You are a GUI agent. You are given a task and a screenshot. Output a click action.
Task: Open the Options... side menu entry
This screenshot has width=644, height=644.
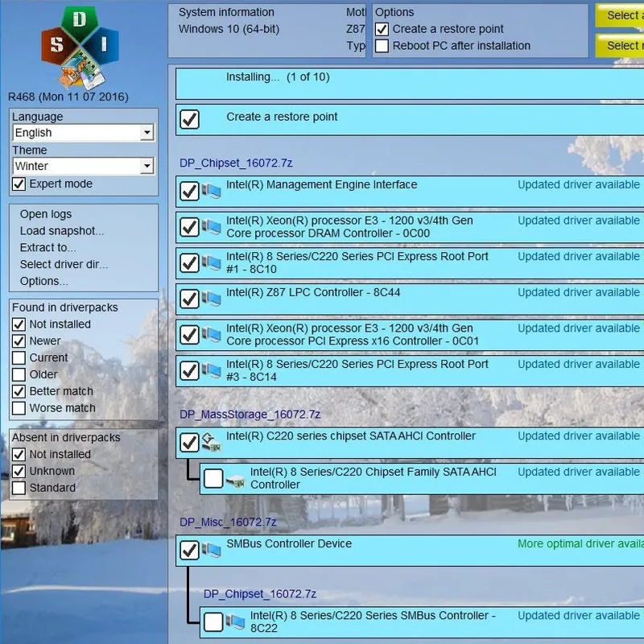coord(44,281)
